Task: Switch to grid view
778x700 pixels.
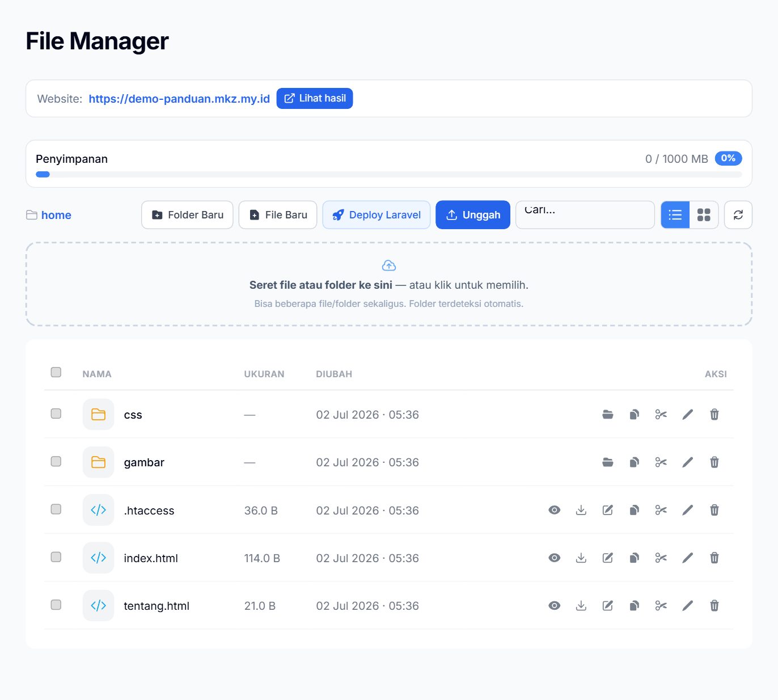Action: 704,215
